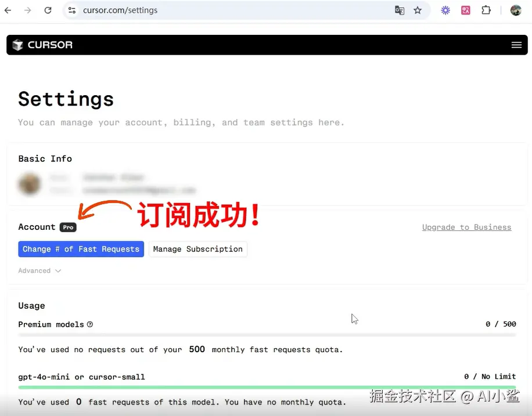The width and height of the screenshot is (532, 416).
Task: Bookmark this page with the star
Action: click(418, 10)
